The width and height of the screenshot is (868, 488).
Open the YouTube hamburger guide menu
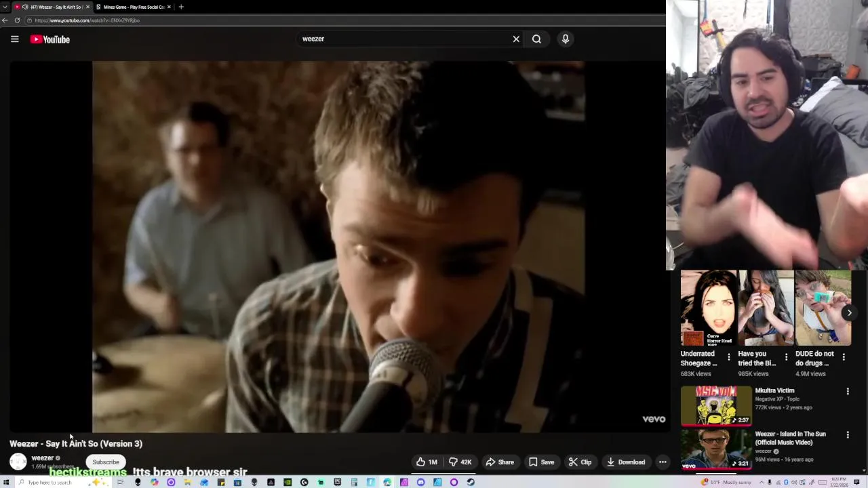(14, 39)
